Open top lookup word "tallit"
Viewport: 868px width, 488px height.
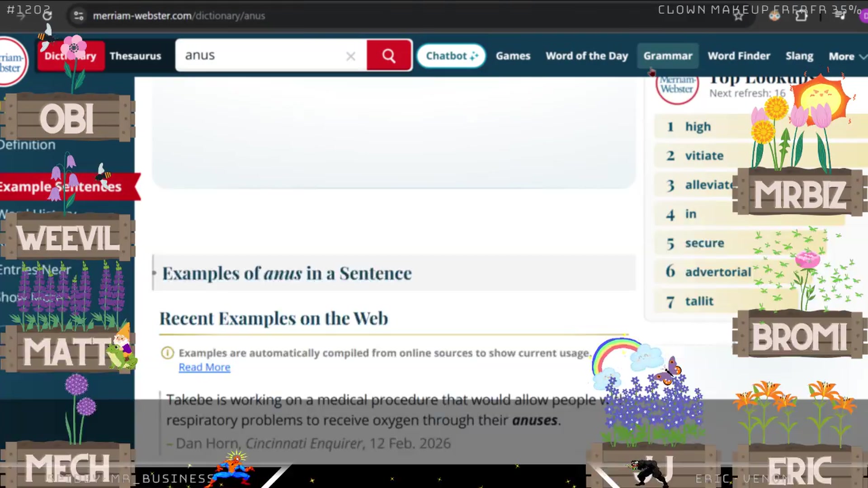pos(699,301)
